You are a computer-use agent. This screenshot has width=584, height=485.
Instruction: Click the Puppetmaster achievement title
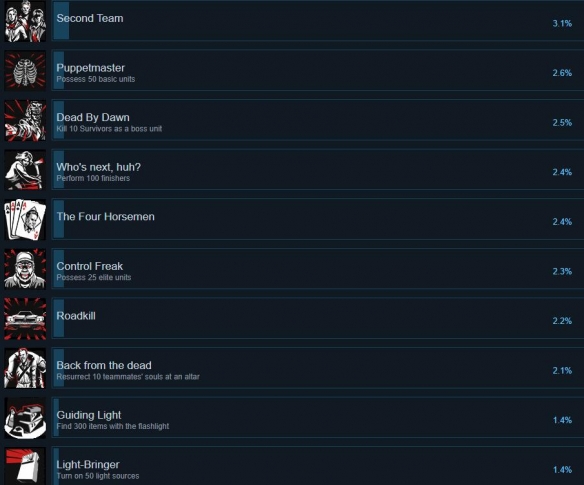pos(91,68)
